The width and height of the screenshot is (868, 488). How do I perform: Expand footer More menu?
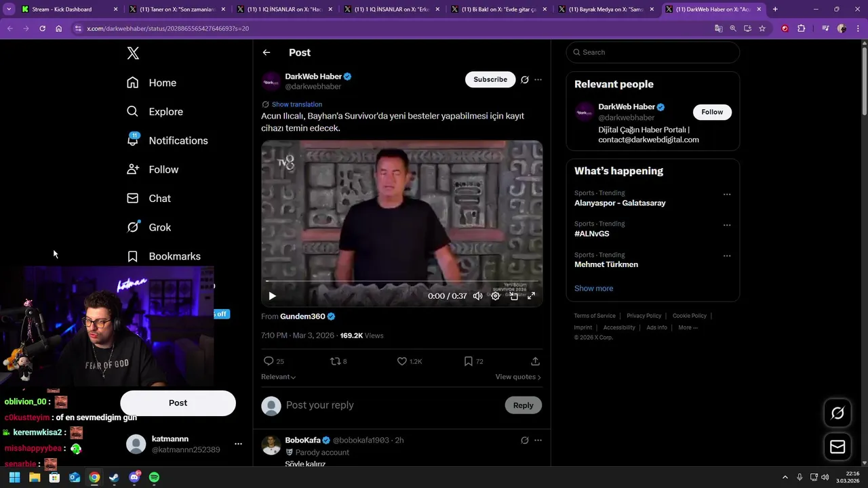688,327
